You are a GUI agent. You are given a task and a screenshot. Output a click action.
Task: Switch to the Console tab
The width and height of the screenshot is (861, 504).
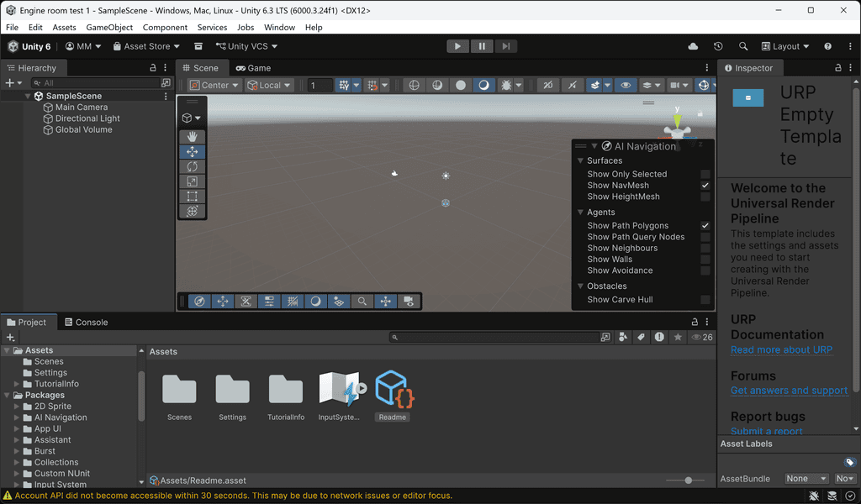tap(87, 322)
